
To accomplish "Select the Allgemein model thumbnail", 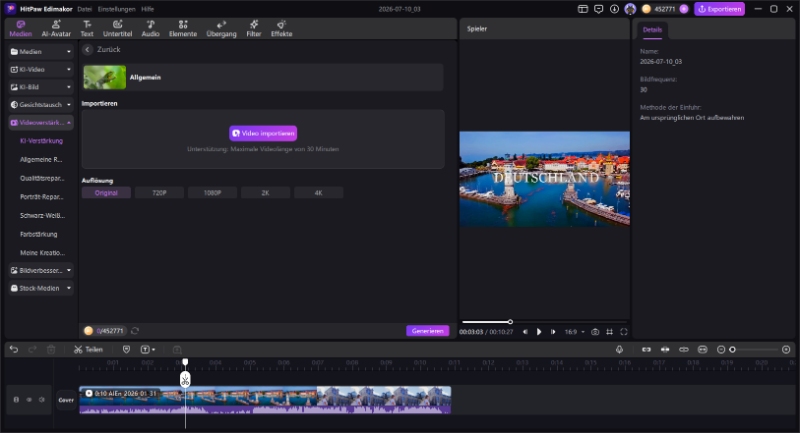I will 105,78.
